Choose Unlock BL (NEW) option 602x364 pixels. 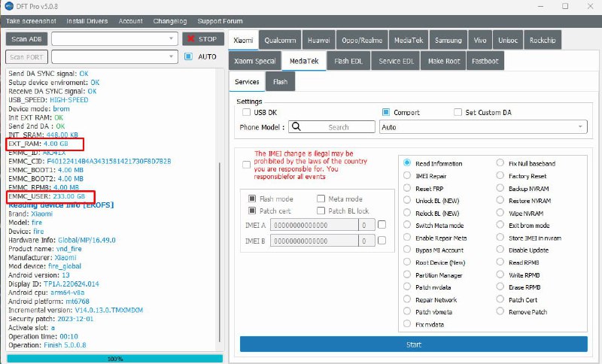click(x=407, y=200)
